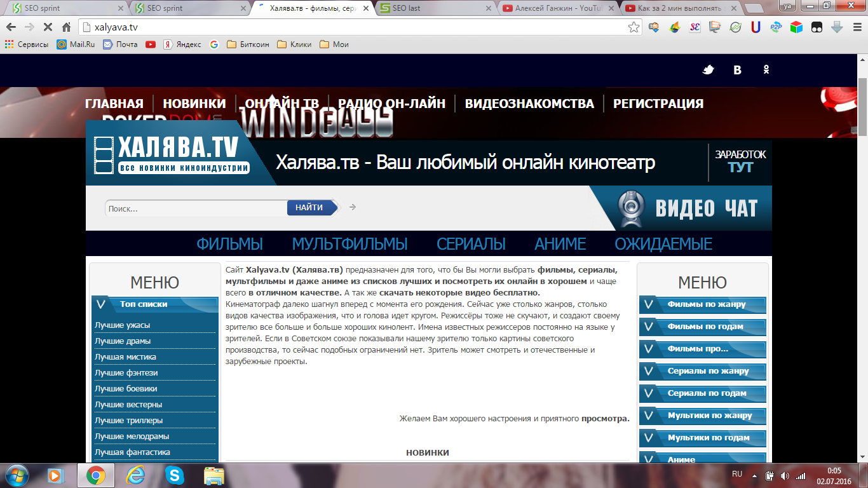
Task: Expand the Сериалы по жанру menu section
Action: coord(702,371)
